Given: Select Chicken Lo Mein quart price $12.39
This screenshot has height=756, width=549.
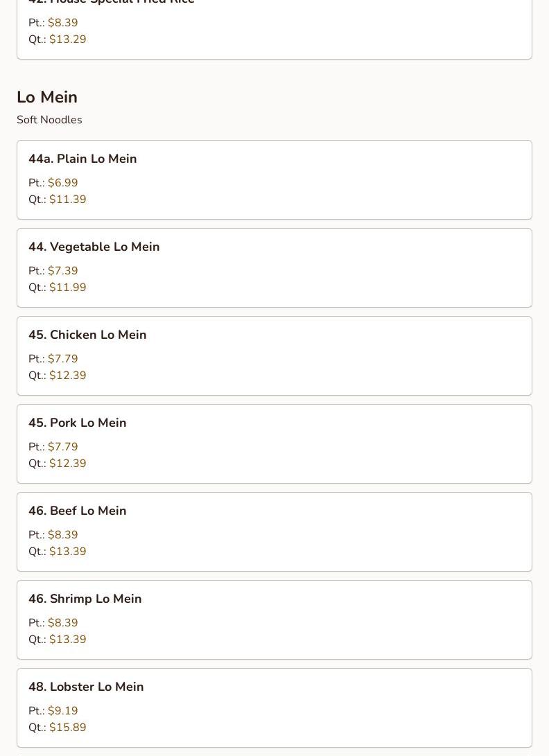Looking at the screenshot, I should [x=67, y=375].
